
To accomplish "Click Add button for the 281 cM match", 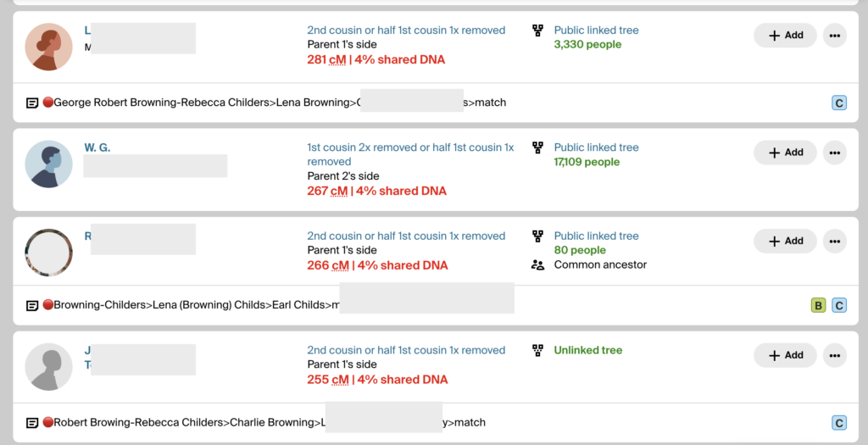I will (785, 36).
